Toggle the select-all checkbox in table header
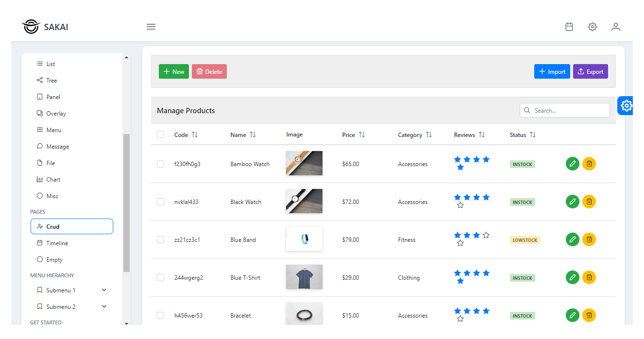This screenshot has width=644, height=339. point(161,135)
